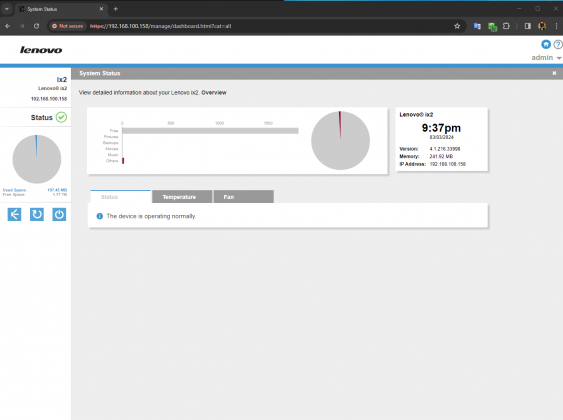Click the Others red bar in chart
The image size is (563, 420).
(x=123, y=161)
